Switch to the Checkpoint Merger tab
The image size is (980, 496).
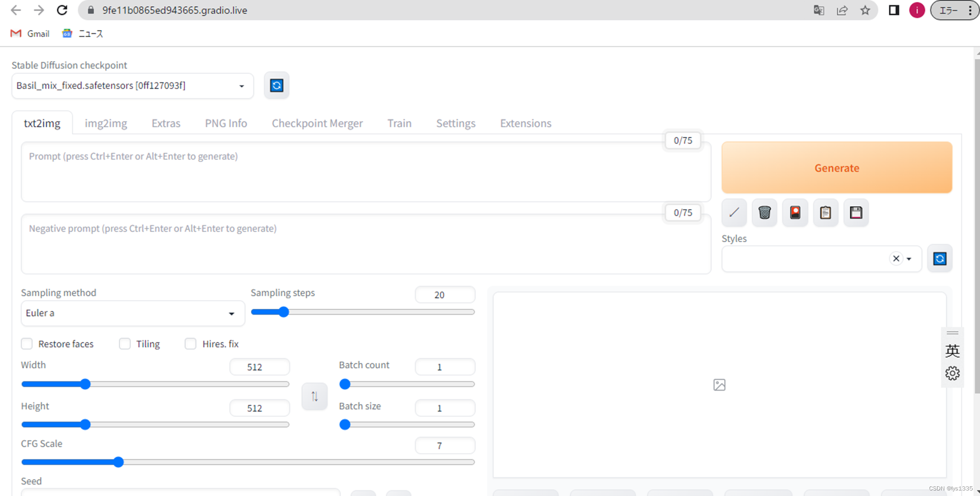pyautogui.click(x=317, y=123)
